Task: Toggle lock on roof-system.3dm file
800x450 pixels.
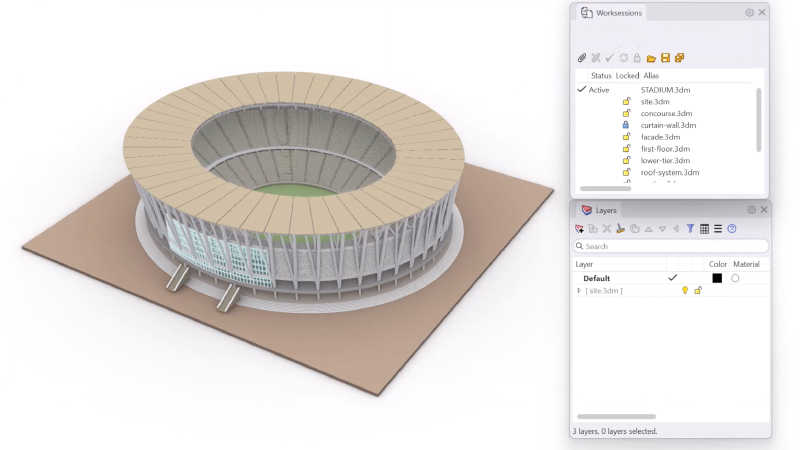Action: 627,172
